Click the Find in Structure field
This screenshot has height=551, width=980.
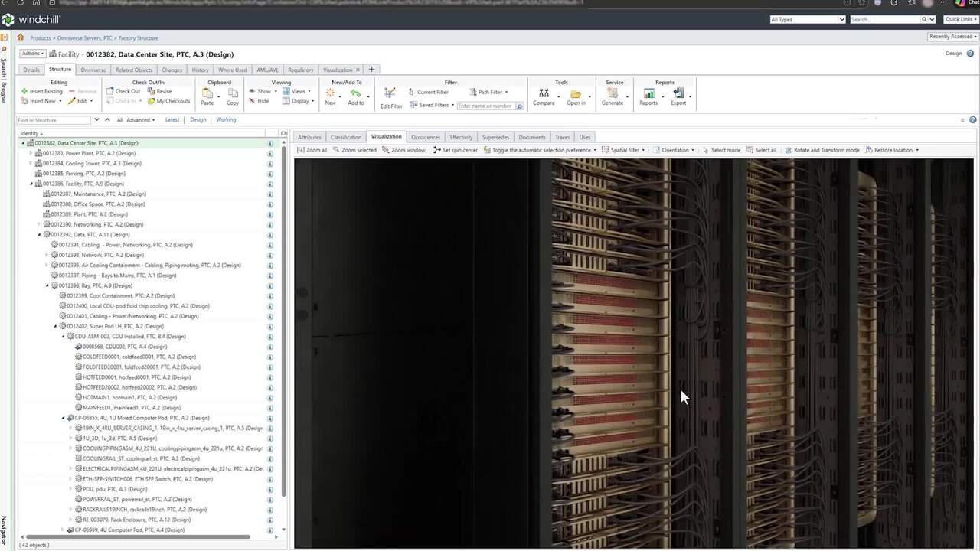pos(54,120)
